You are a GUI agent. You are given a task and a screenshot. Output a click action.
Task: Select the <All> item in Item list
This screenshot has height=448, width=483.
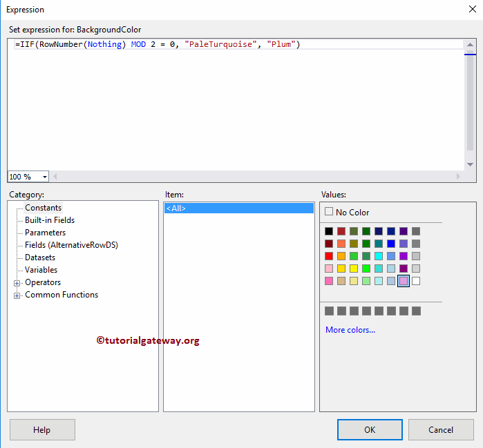tap(238, 208)
